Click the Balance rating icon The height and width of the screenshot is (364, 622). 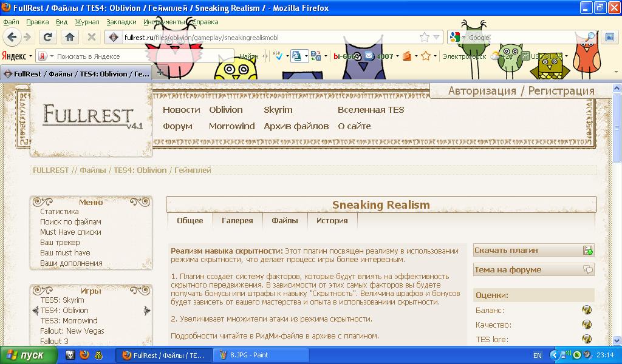pos(586,310)
